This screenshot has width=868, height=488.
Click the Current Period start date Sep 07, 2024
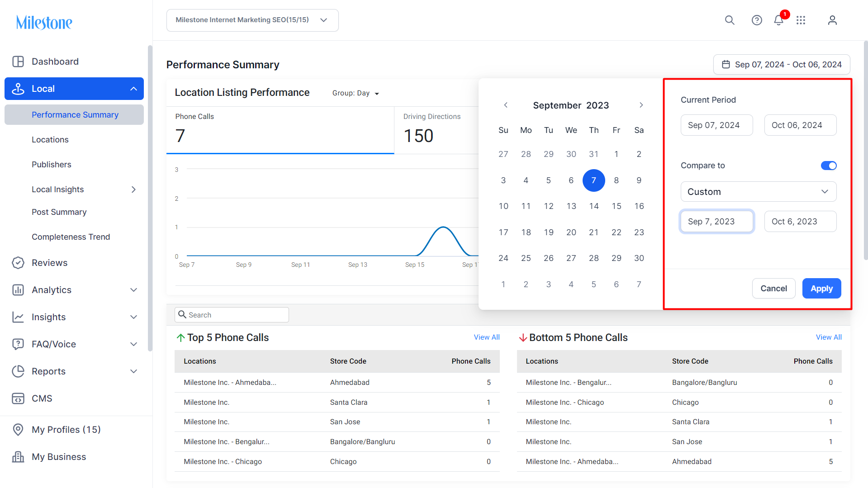pyautogui.click(x=716, y=125)
